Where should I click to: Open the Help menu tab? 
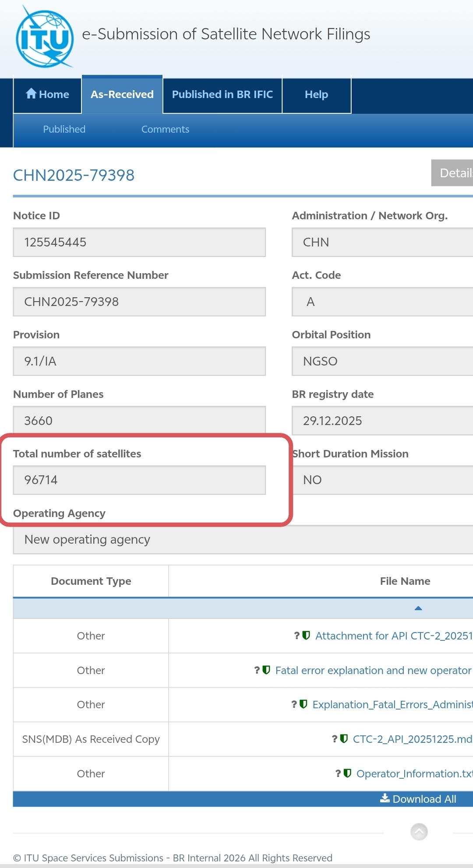pos(316,95)
